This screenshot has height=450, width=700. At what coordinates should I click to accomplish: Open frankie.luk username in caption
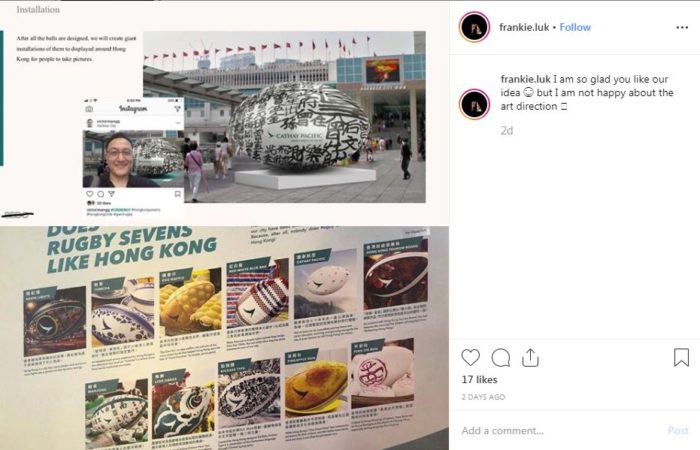(525, 79)
